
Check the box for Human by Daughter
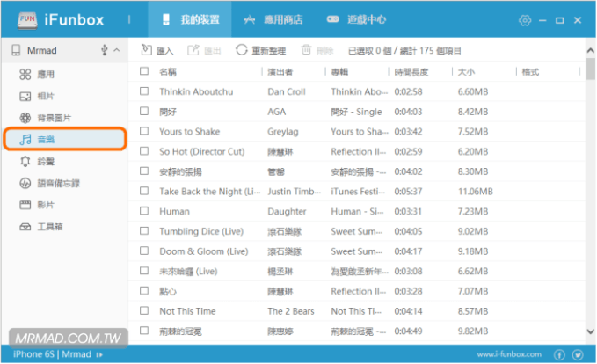[144, 210]
